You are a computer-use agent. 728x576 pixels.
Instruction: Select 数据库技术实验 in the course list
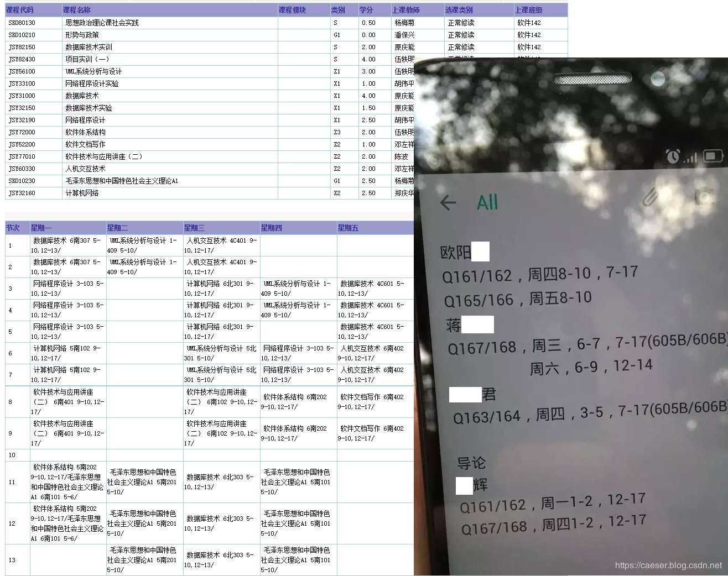89,108
